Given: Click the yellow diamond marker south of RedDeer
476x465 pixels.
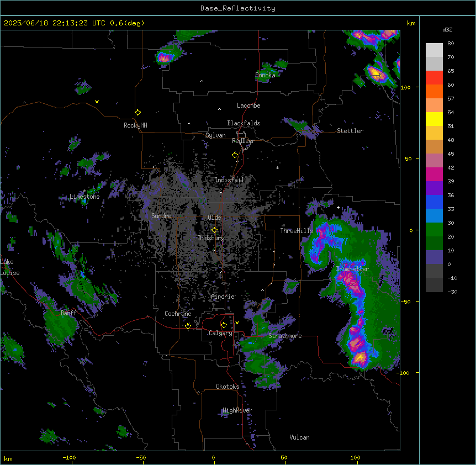Looking at the screenshot, I should (235, 155).
